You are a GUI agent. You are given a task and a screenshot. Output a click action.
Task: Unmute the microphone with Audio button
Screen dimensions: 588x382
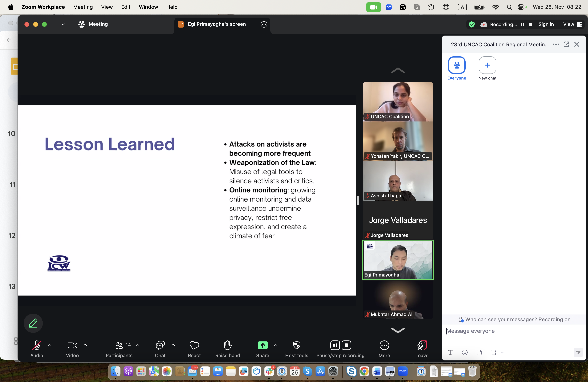point(37,345)
